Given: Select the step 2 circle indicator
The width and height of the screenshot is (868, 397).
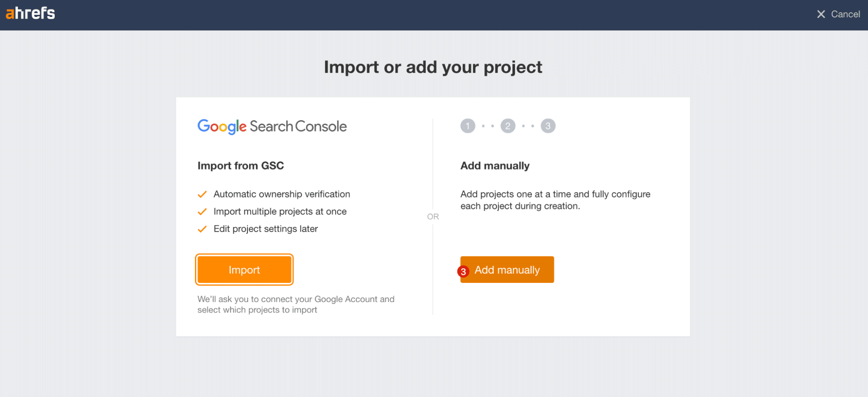Looking at the screenshot, I should [508, 126].
